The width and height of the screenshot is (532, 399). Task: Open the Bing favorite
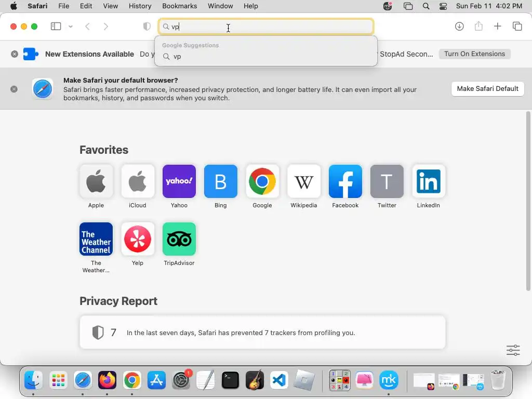[220, 181]
